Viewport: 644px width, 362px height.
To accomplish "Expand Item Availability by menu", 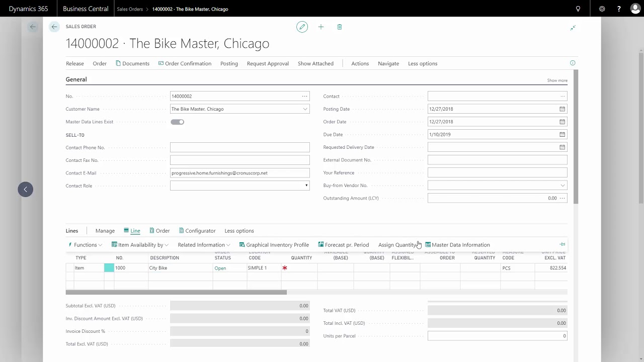I will [140, 245].
